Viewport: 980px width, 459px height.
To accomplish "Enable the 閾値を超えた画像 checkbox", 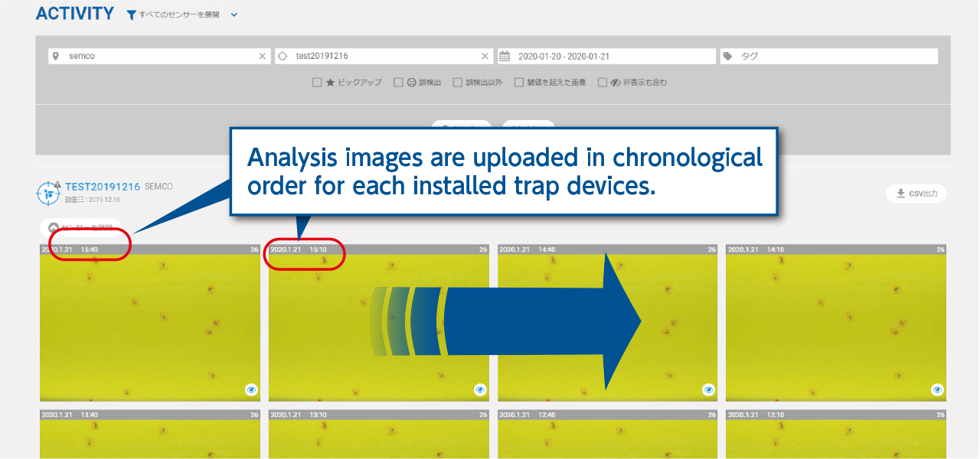I will [x=519, y=83].
